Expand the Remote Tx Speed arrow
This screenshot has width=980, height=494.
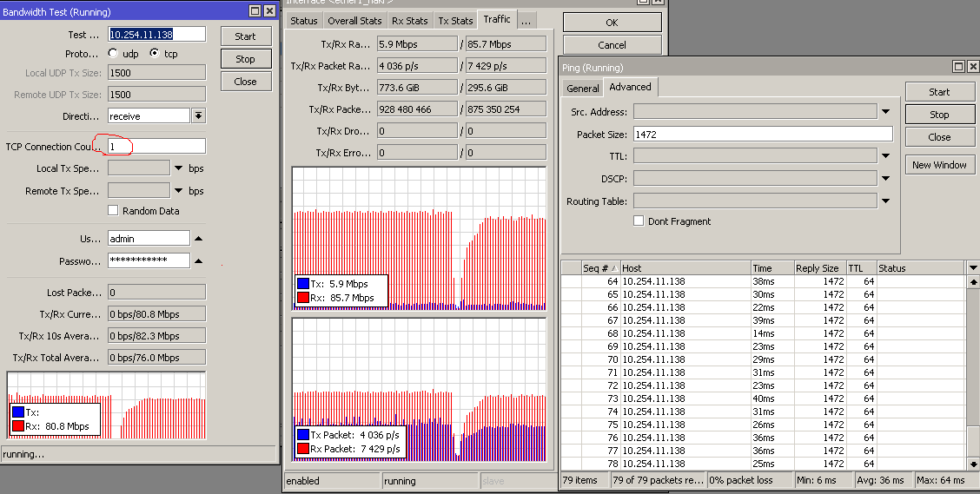click(179, 191)
